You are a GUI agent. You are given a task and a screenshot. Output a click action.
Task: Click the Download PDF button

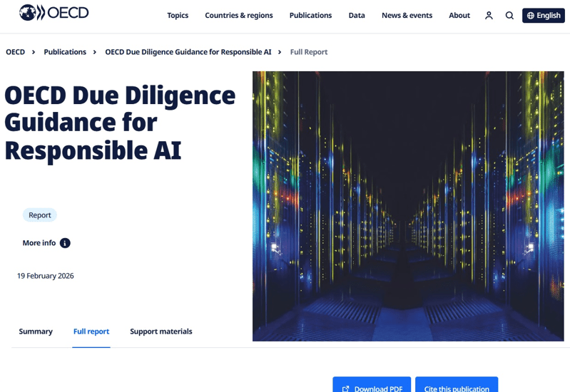(372, 385)
